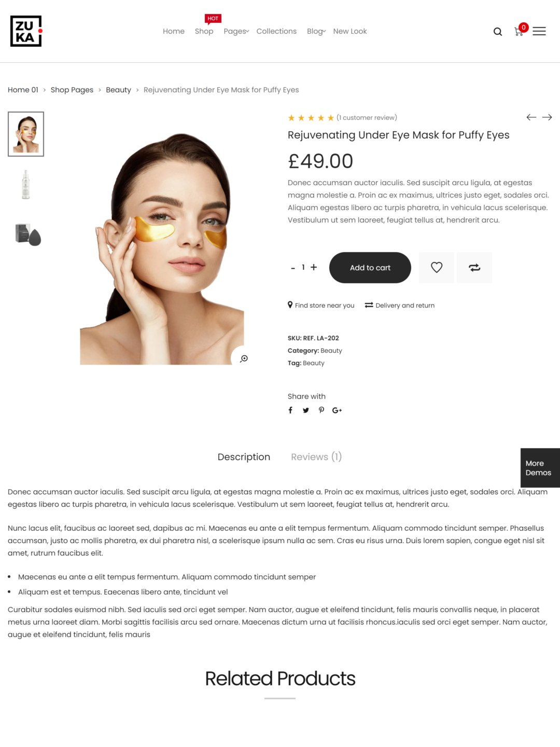Share product on Twitter
The image size is (560, 747).
click(306, 410)
